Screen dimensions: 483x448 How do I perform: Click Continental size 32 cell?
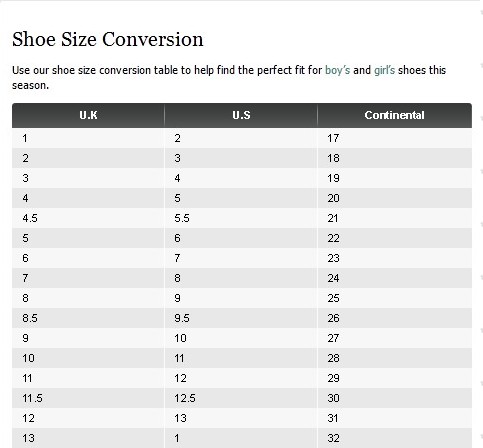coord(395,438)
